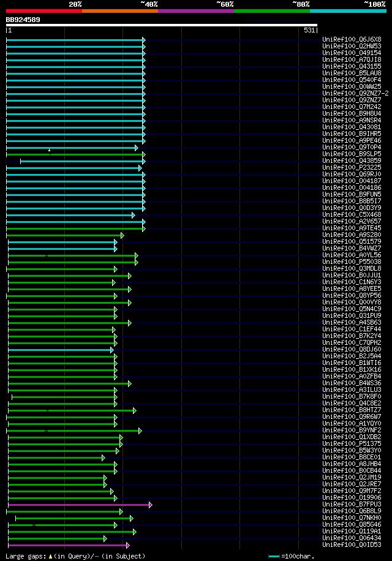Select the UniRef100_O19906 label
Viewport: 392px width, 561px height.
click(352, 498)
